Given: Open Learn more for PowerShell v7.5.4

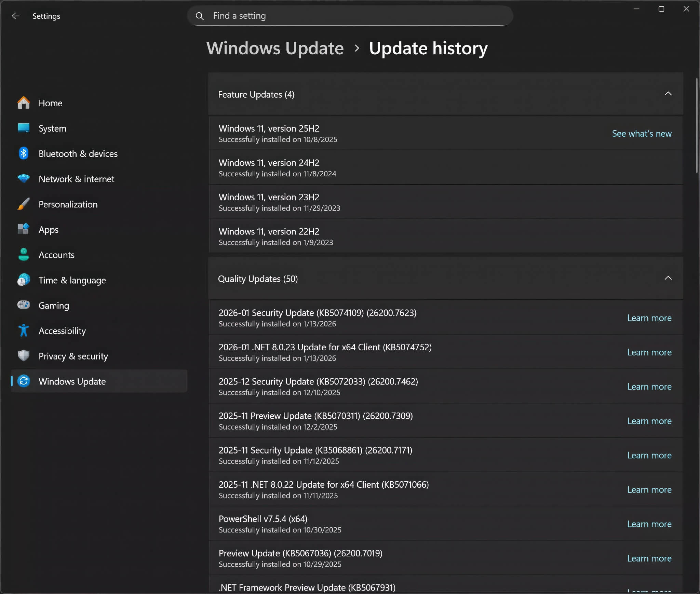Looking at the screenshot, I should (x=649, y=524).
